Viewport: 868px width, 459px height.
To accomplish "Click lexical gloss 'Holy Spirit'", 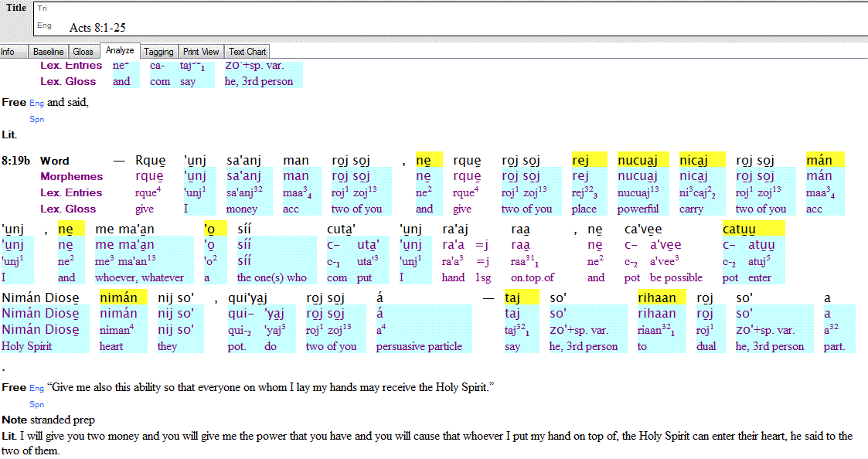I will pyautogui.click(x=26, y=347).
